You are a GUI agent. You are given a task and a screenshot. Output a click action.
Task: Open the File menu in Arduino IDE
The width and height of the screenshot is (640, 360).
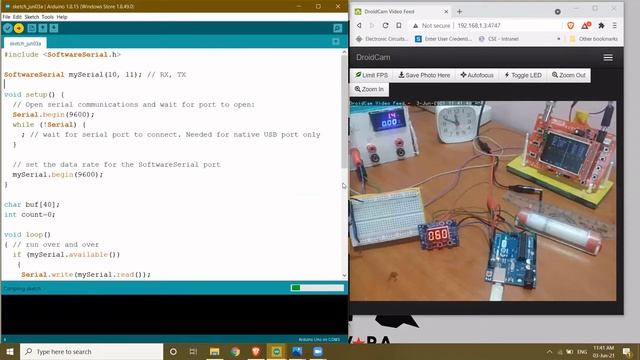pyautogui.click(x=6, y=17)
